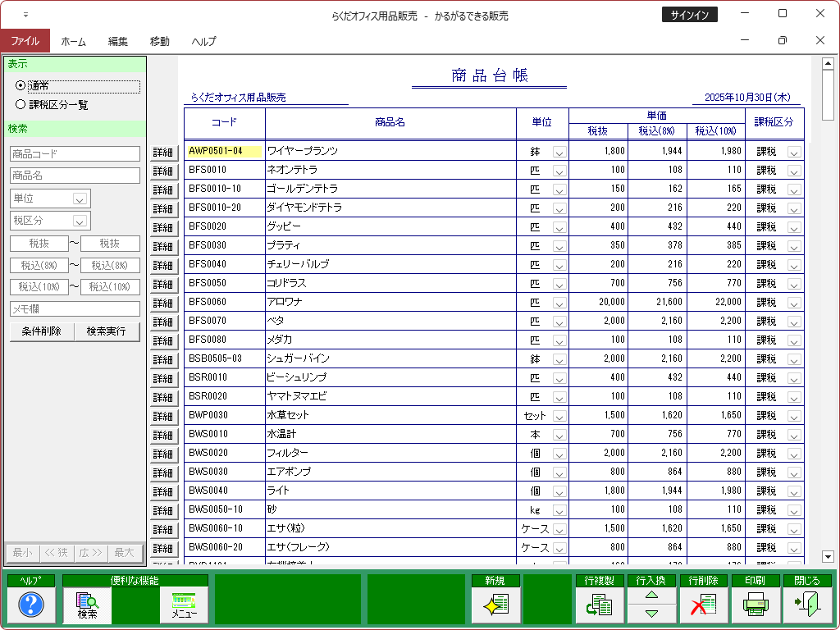Click the Close (閉じる) door icon

[x=806, y=605]
